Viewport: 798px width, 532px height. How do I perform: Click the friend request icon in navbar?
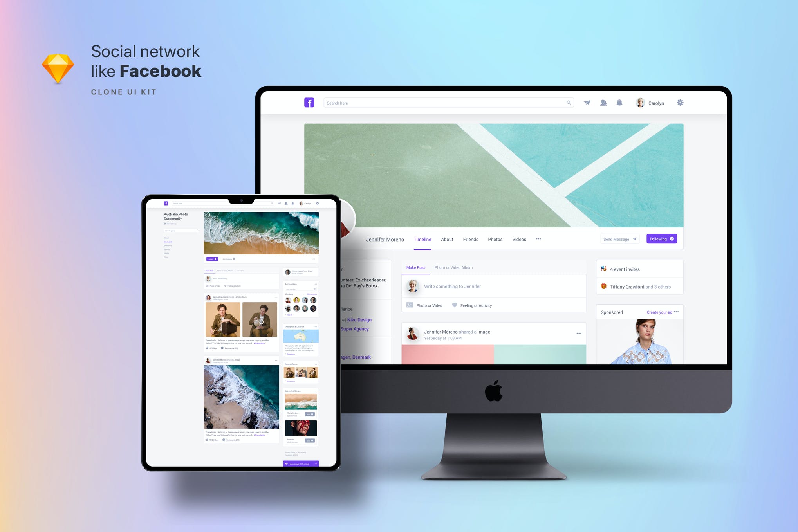pos(605,103)
